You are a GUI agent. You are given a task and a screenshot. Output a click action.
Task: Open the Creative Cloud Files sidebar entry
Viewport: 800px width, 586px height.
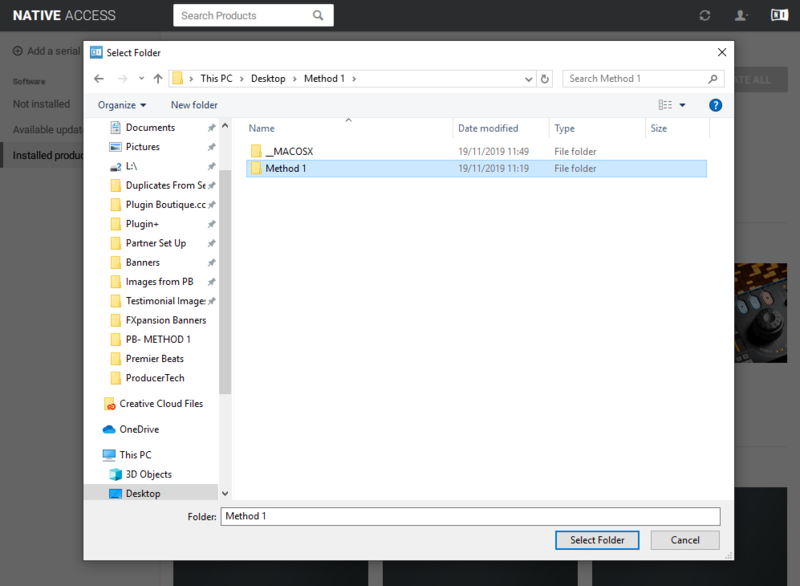click(160, 404)
